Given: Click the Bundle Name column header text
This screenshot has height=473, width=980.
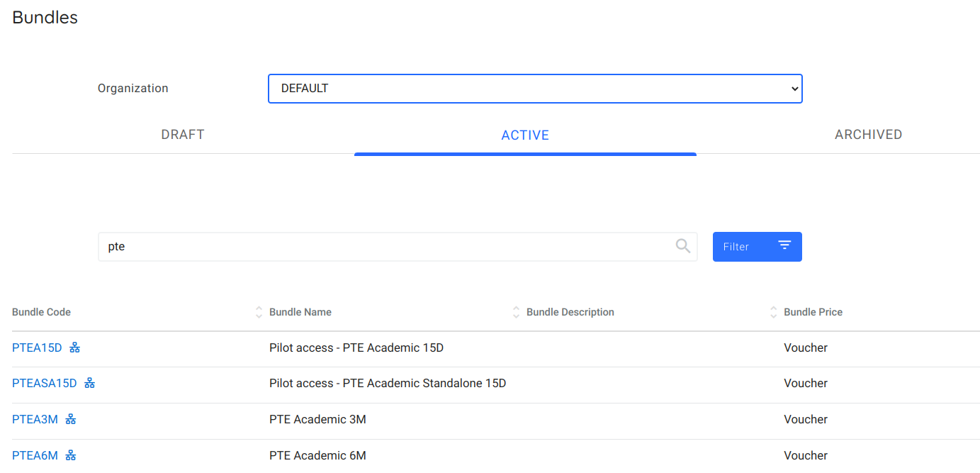Looking at the screenshot, I should (x=300, y=312).
